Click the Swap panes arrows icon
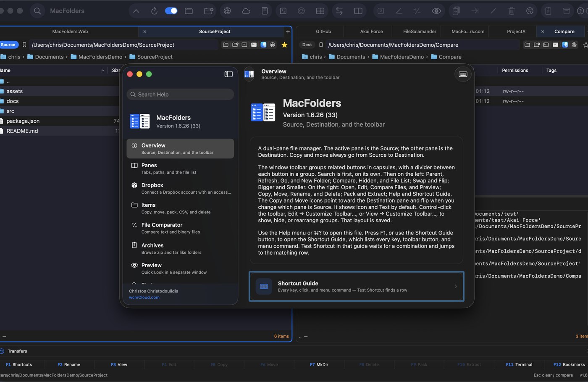The image size is (588, 382). 339,11
